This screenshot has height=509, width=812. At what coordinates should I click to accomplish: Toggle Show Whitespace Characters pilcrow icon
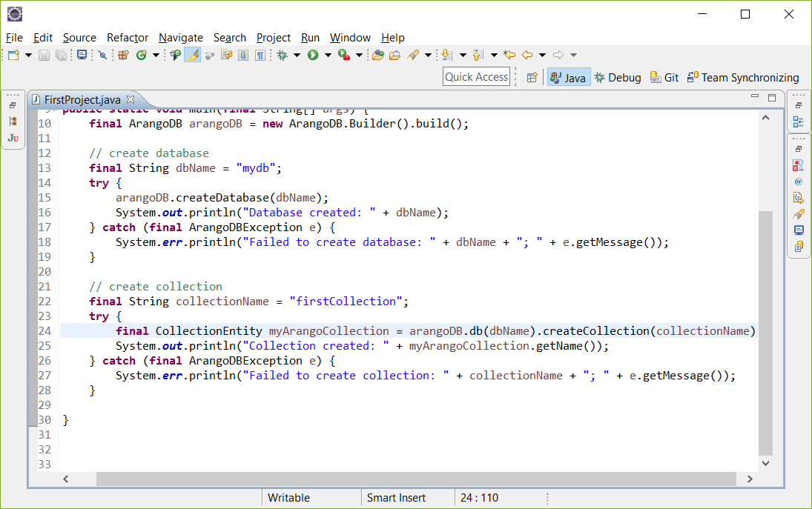coord(260,55)
